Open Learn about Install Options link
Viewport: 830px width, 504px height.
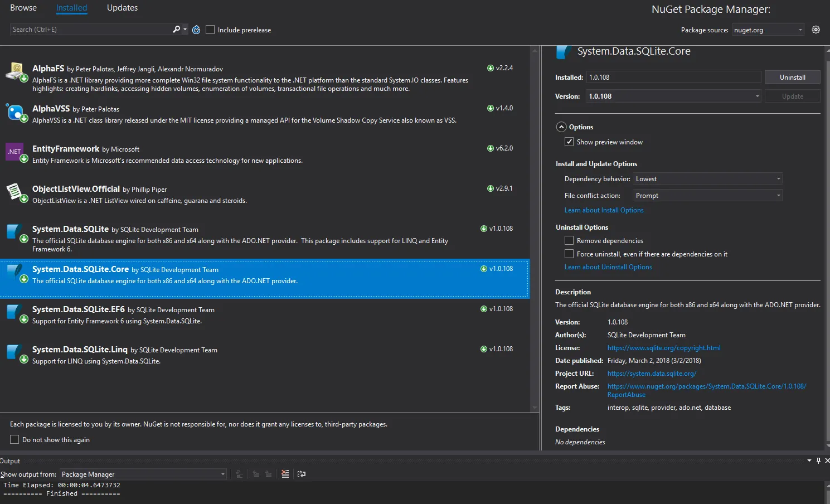pyautogui.click(x=604, y=210)
